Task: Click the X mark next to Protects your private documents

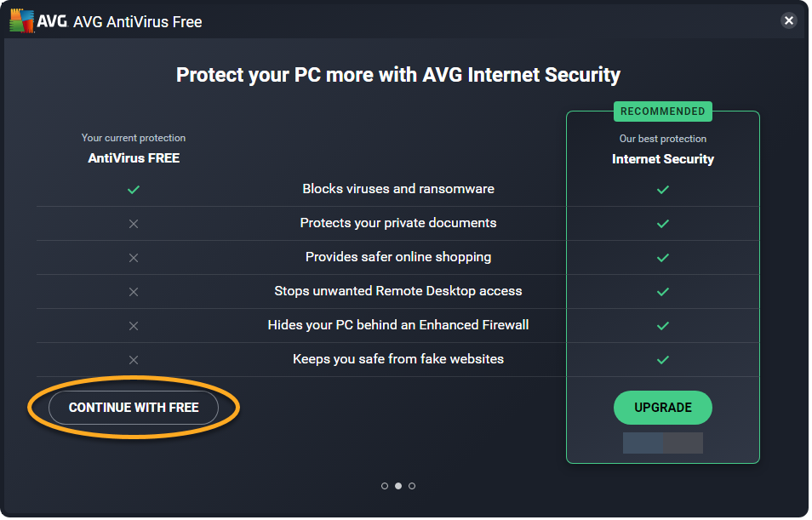Action: (x=134, y=224)
